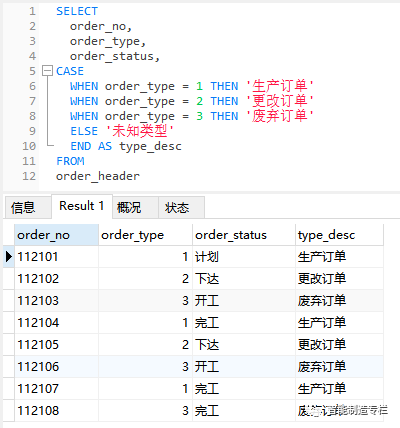Click 废弃订单 type_desc in row 112106
Viewport: 400px width, 428px height.
click(339, 367)
